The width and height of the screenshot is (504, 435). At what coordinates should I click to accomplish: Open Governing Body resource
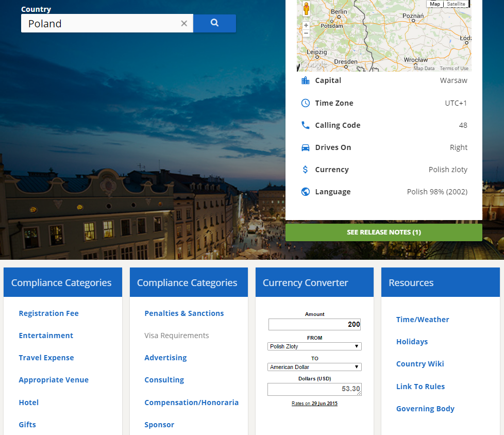[x=425, y=408]
